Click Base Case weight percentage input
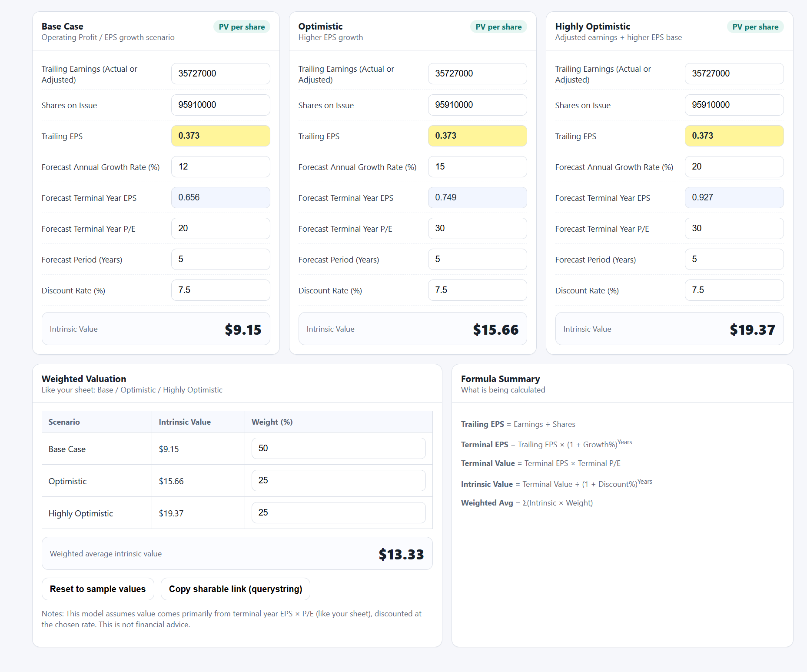 point(338,449)
